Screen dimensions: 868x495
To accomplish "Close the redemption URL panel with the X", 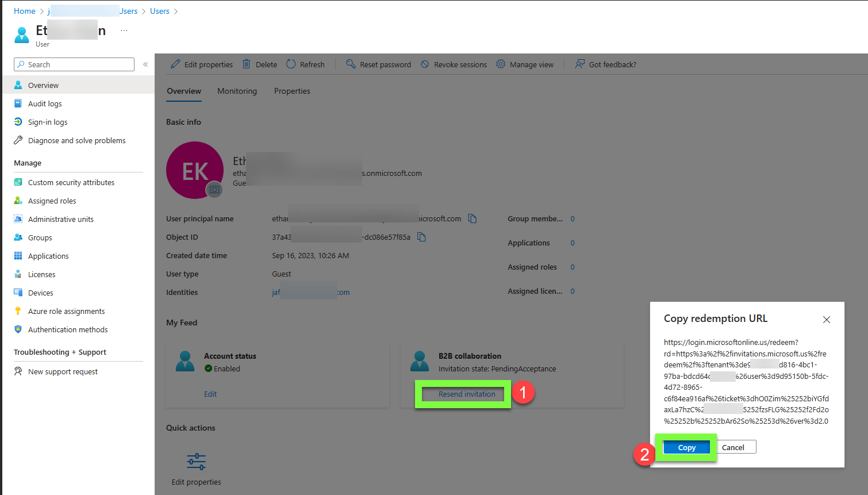I will (827, 320).
